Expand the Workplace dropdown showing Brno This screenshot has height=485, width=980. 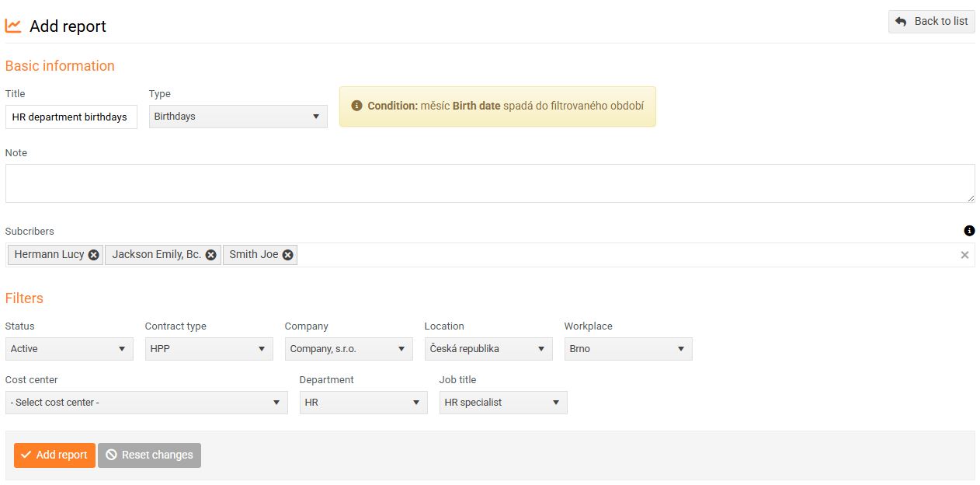click(x=628, y=349)
